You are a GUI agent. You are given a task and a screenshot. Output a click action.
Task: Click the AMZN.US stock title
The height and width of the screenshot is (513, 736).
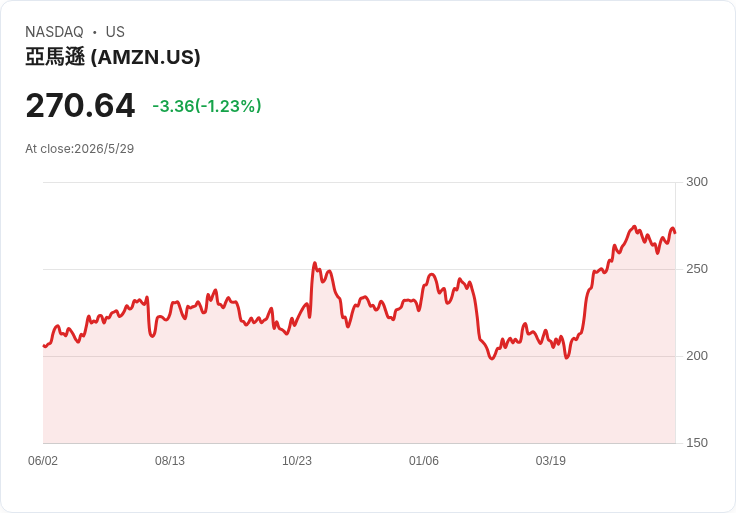[113, 57]
